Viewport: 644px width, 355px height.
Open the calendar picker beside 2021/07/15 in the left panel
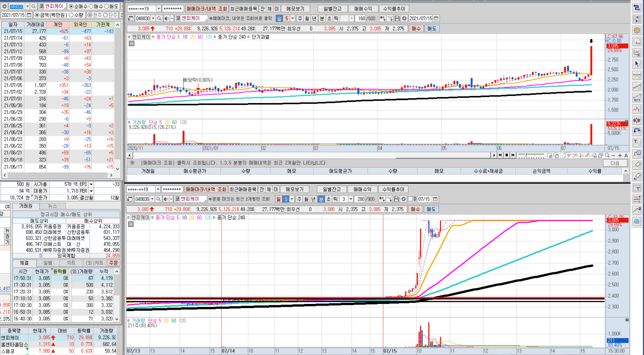click(x=29, y=15)
